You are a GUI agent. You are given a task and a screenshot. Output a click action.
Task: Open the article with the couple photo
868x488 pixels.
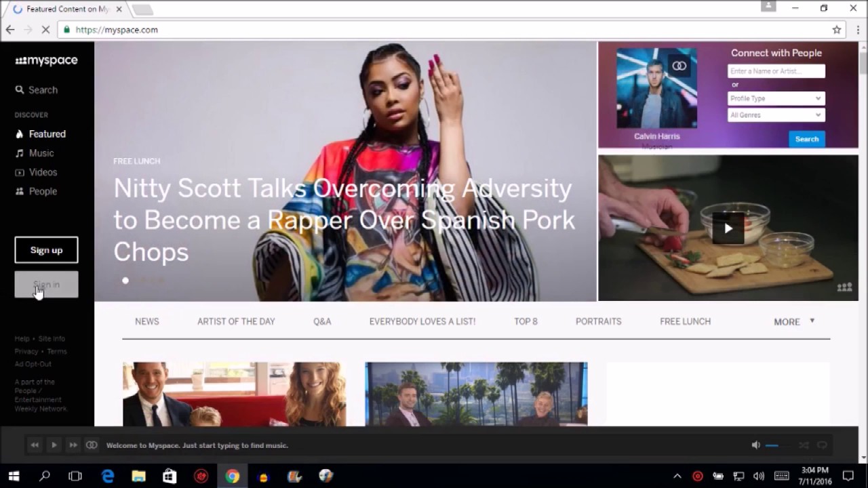click(234, 394)
